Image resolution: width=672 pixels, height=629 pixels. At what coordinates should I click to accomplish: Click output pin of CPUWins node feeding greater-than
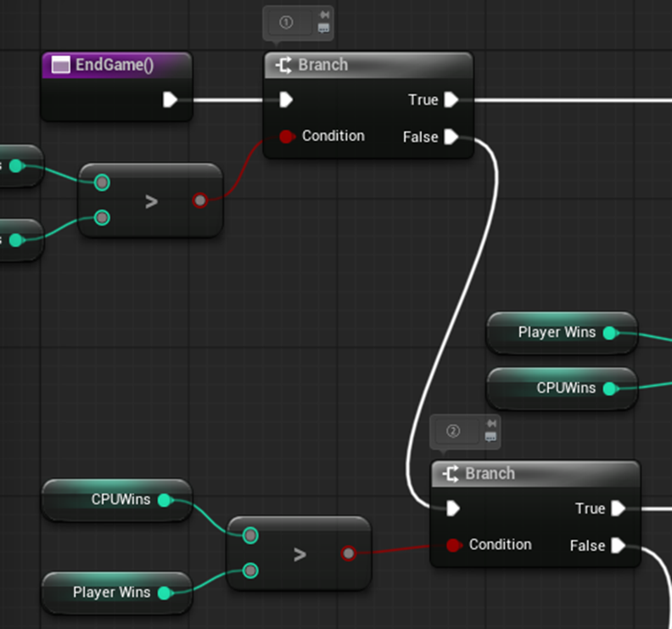(165, 500)
